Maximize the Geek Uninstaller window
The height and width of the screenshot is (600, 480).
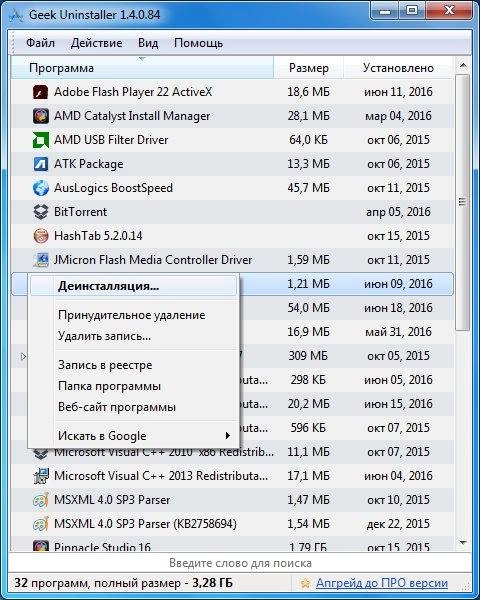(x=412, y=11)
